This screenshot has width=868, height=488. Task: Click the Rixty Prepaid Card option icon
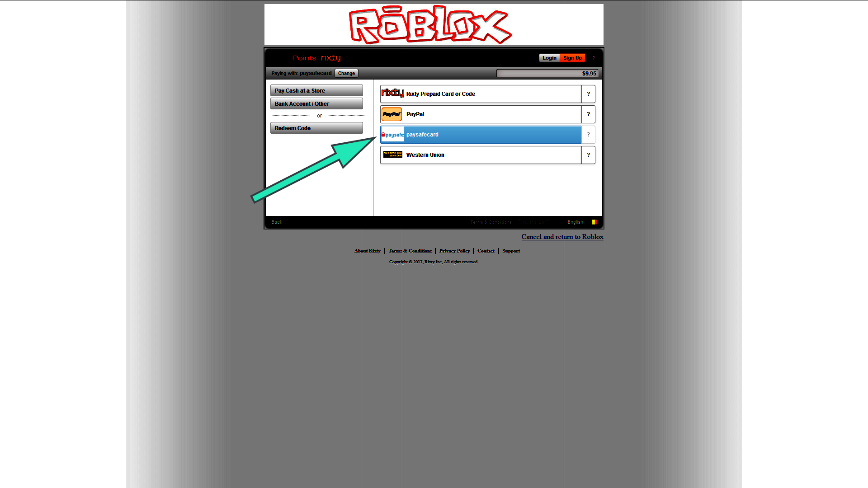coord(393,94)
